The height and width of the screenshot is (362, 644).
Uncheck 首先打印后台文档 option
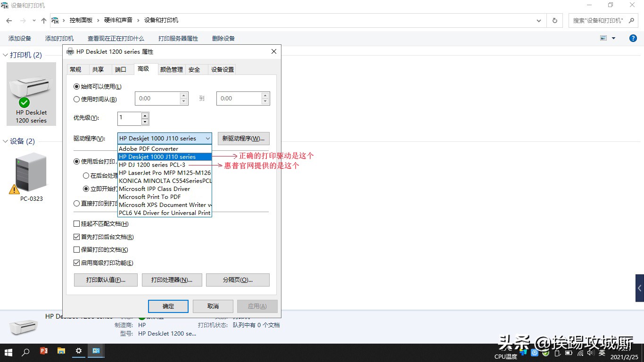(x=77, y=237)
